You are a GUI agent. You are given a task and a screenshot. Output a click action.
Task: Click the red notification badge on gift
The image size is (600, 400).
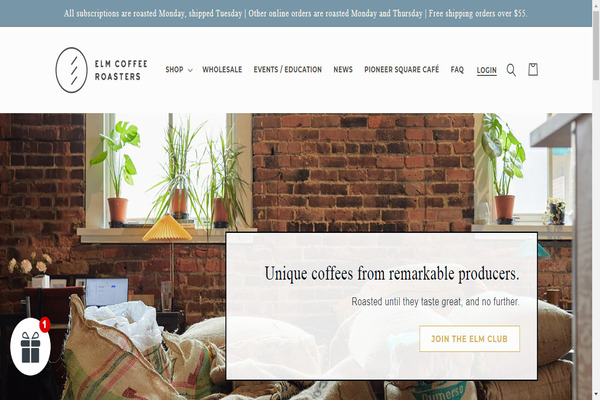click(x=45, y=325)
